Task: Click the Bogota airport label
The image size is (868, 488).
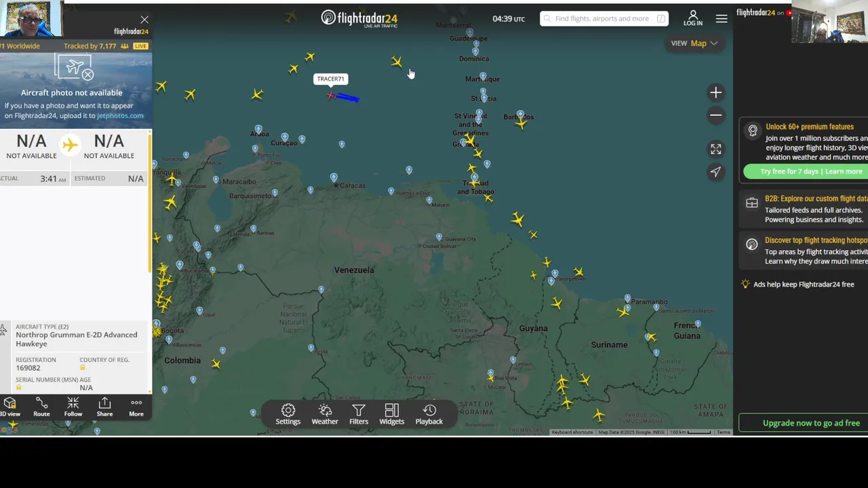Action: tap(172, 331)
